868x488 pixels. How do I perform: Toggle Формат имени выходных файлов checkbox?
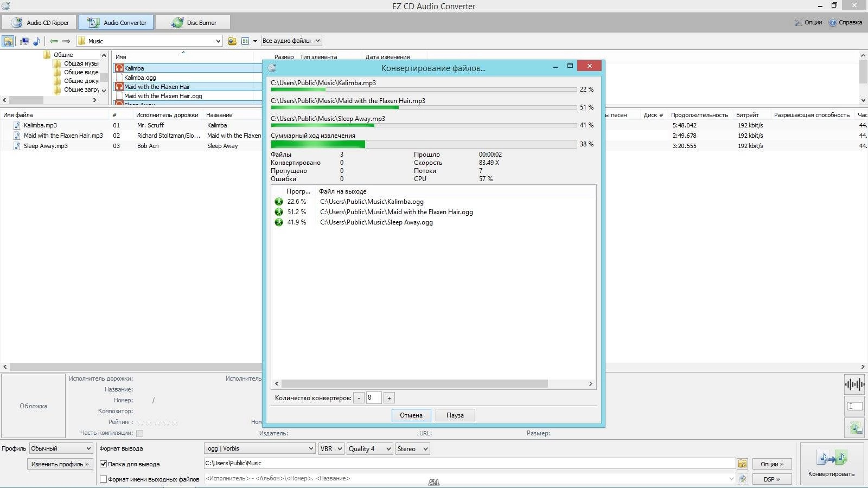103,479
